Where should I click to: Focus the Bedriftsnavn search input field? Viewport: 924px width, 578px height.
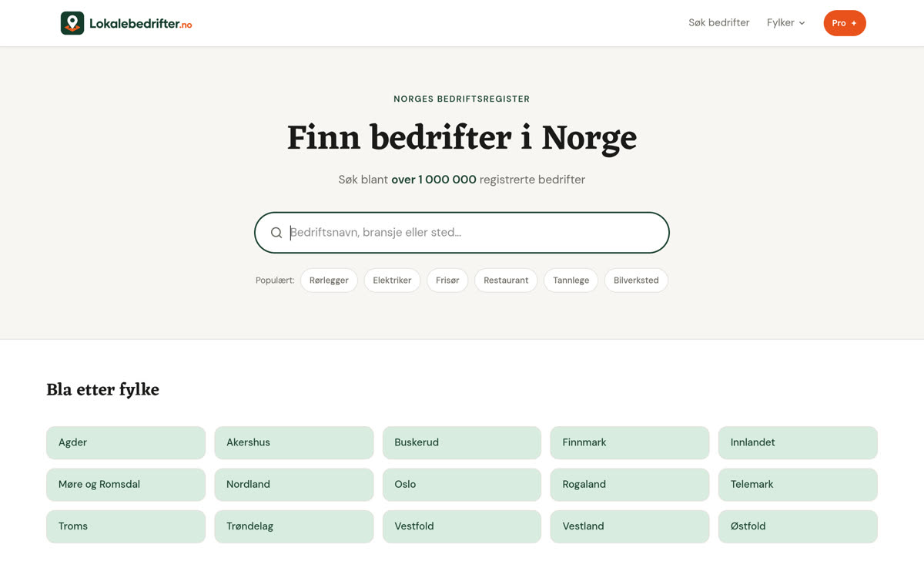(x=462, y=233)
